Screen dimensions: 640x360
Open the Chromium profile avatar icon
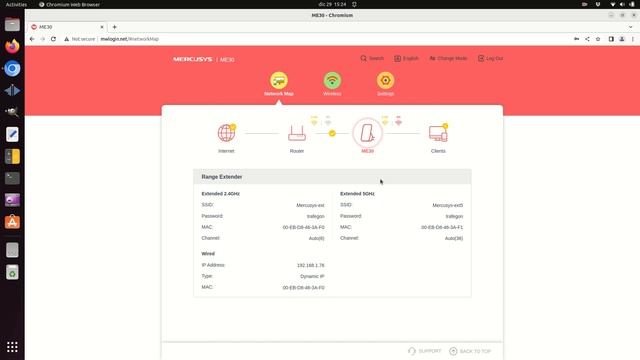tap(622, 39)
